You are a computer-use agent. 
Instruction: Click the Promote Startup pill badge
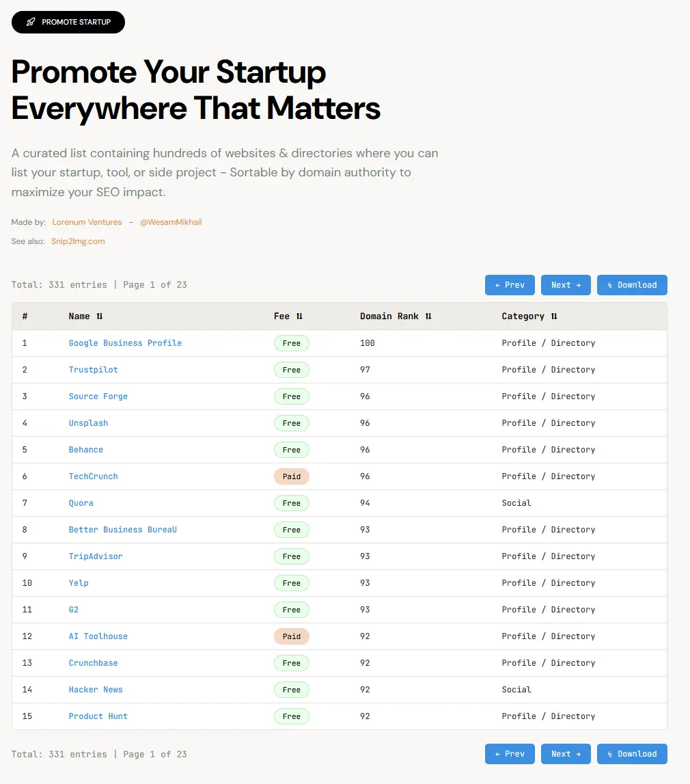68,22
